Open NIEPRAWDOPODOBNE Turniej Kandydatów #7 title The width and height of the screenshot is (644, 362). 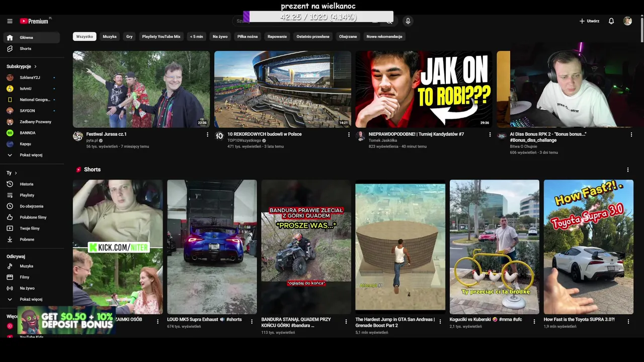click(416, 134)
